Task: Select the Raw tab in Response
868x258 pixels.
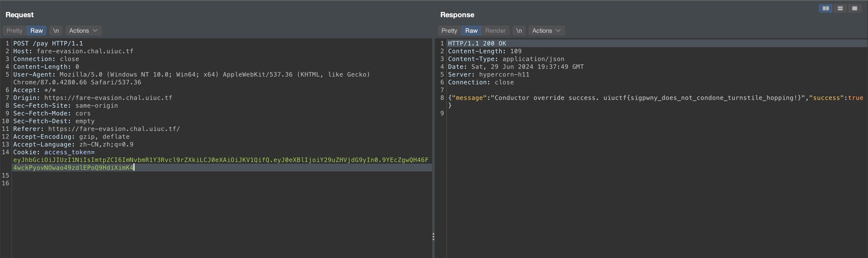Action: [471, 31]
